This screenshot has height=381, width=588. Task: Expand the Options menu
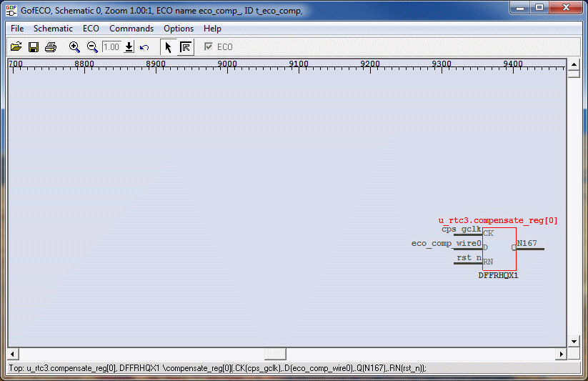click(x=179, y=29)
